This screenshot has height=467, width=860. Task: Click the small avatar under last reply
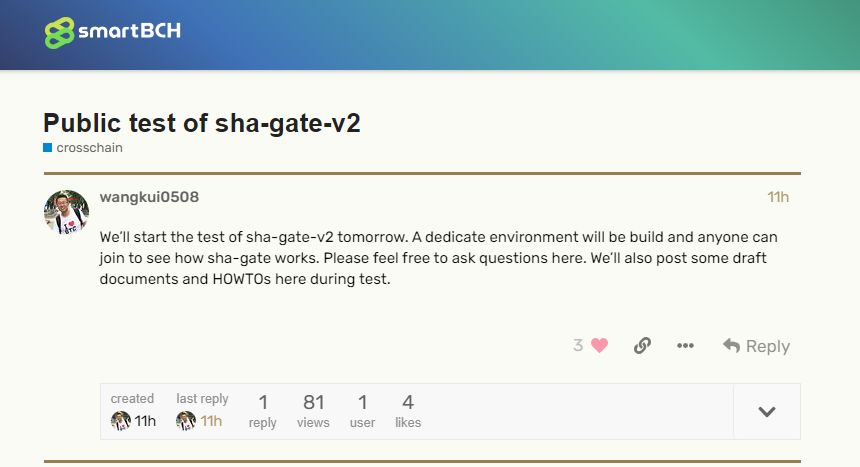point(186,421)
